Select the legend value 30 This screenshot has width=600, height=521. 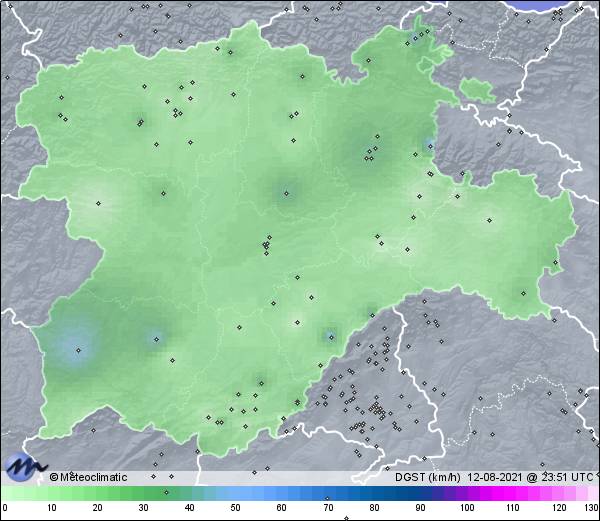coord(143,508)
